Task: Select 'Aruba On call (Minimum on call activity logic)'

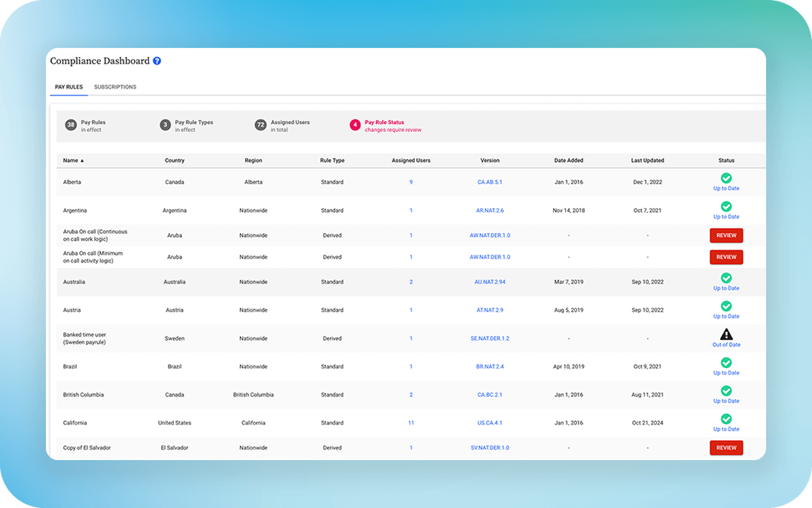Action: pos(93,257)
